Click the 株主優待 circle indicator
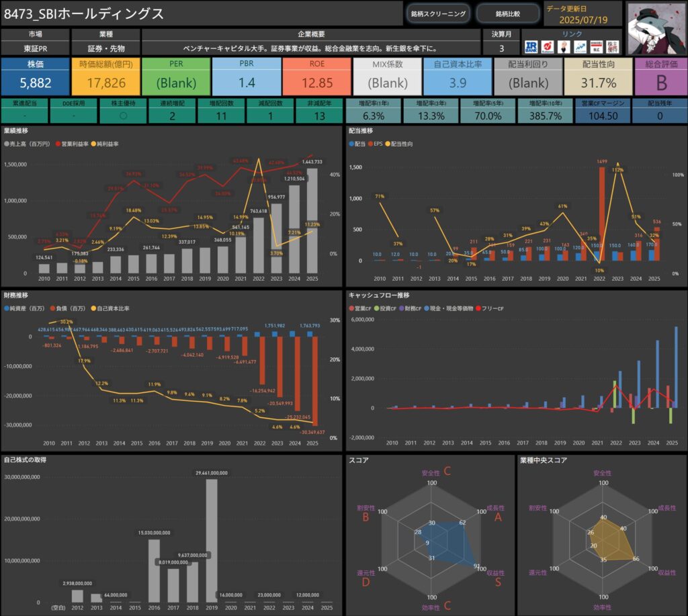Viewport: 688px width, 616px height. coord(124,116)
